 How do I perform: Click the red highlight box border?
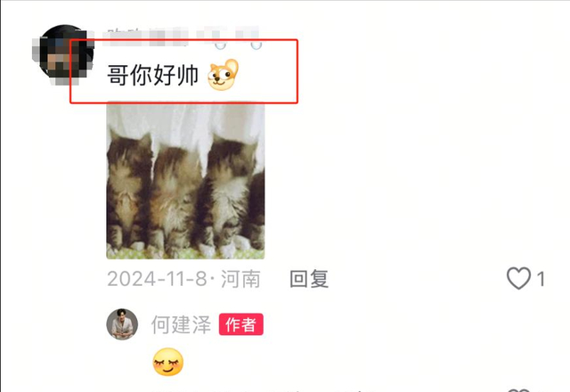[184, 40]
